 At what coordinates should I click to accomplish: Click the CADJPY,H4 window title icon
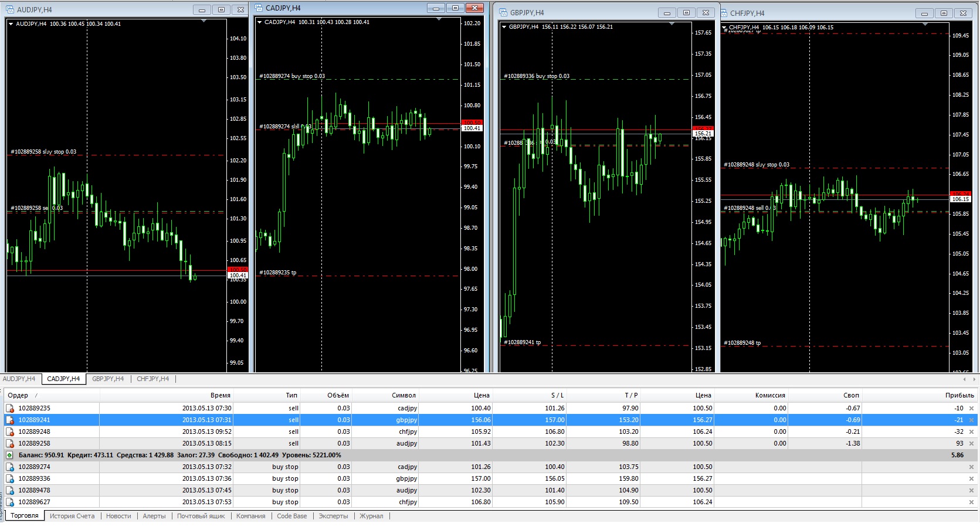click(259, 8)
